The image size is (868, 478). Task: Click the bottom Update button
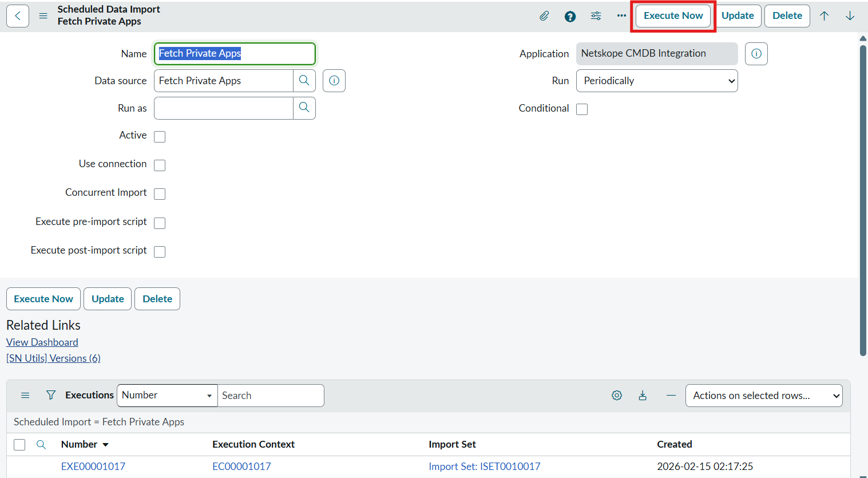108,299
